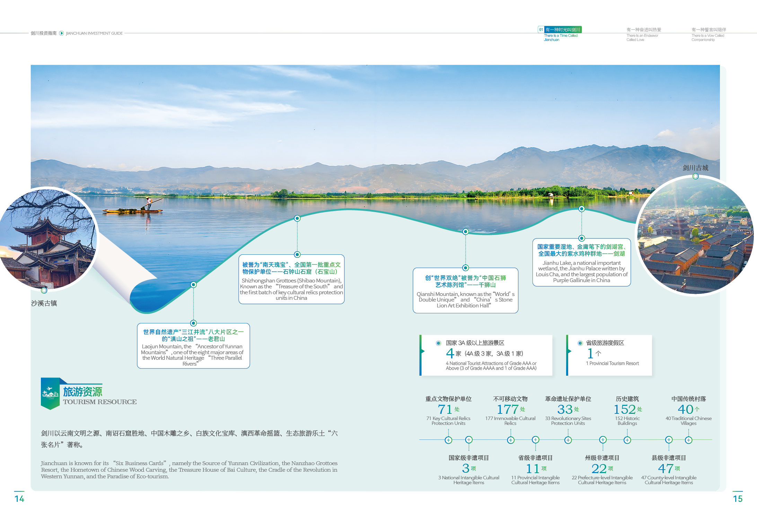
Task: Click the plus node below 177 Immovable Cultural Relics
Action: tap(511, 440)
